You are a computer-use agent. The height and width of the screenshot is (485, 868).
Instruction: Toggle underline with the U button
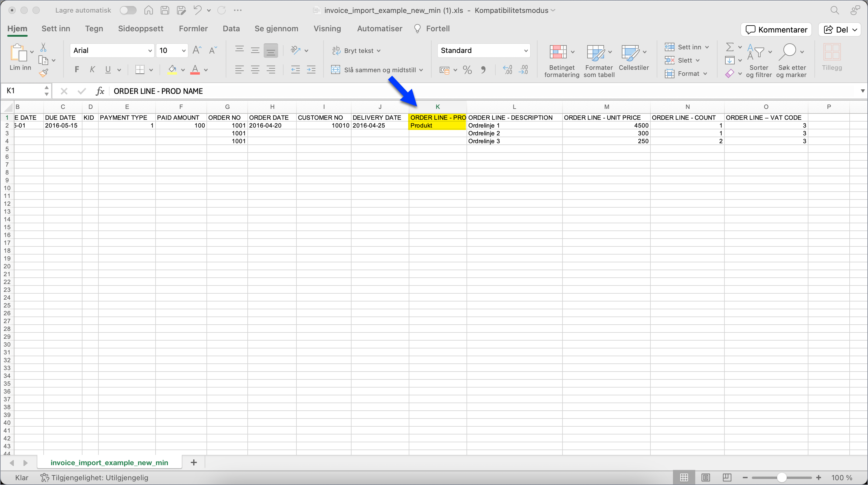pos(108,70)
